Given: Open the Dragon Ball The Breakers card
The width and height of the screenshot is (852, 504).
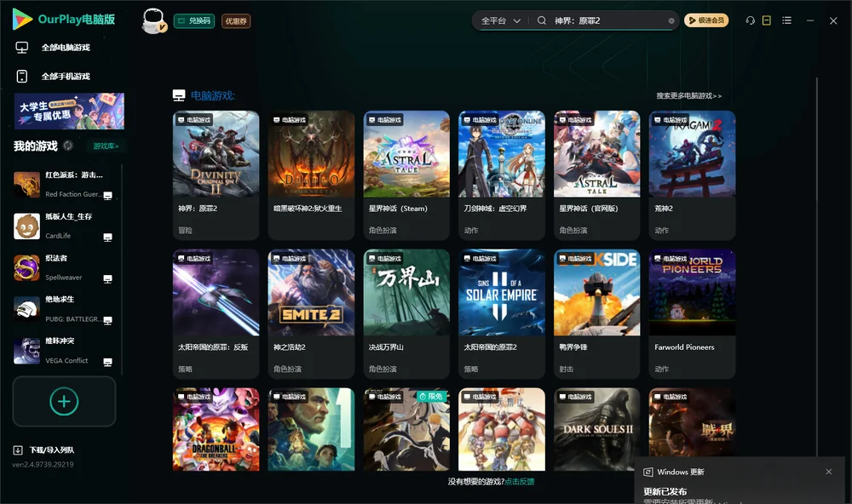Looking at the screenshot, I should (216, 429).
